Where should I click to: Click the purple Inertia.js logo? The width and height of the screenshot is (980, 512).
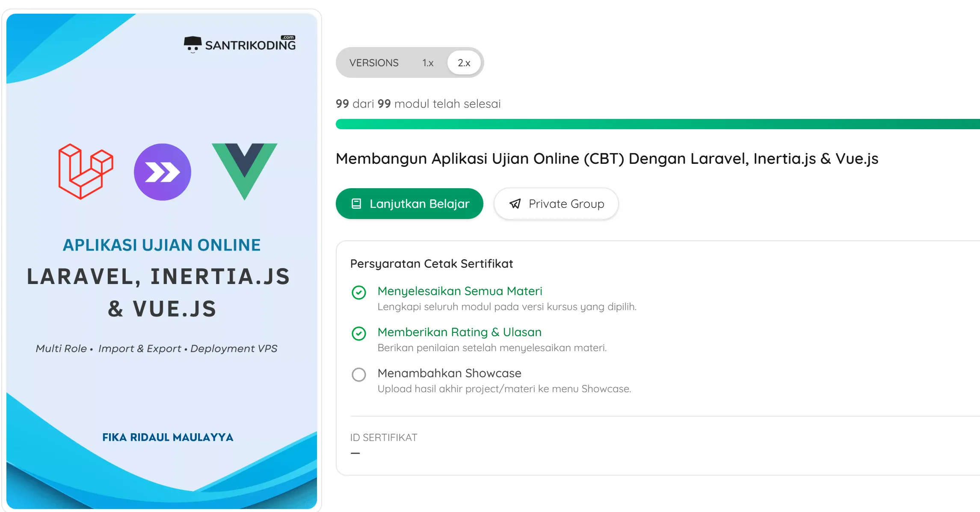[163, 172]
